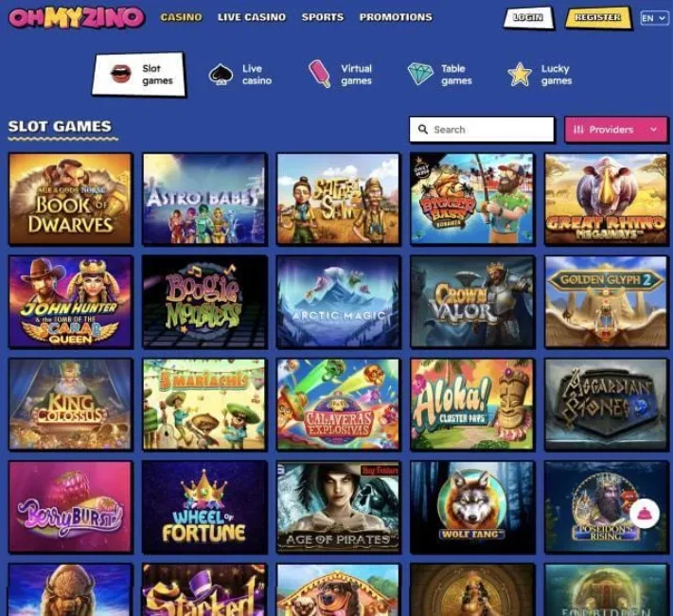Click the magnifier icon in search box

coord(423,129)
